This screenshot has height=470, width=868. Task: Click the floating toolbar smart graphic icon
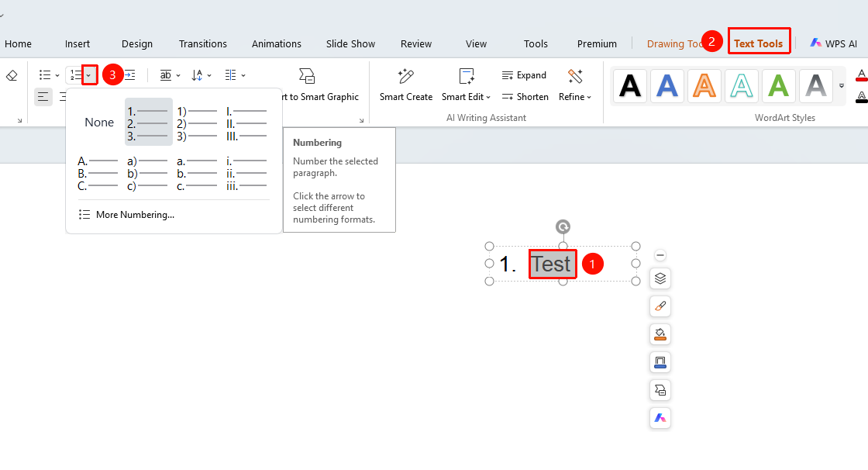660,390
